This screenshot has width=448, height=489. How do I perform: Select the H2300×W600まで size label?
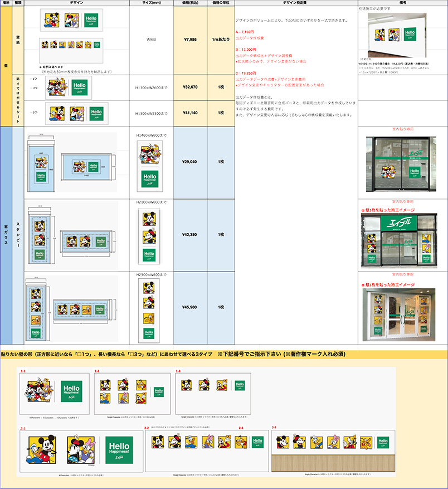point(151,275)
